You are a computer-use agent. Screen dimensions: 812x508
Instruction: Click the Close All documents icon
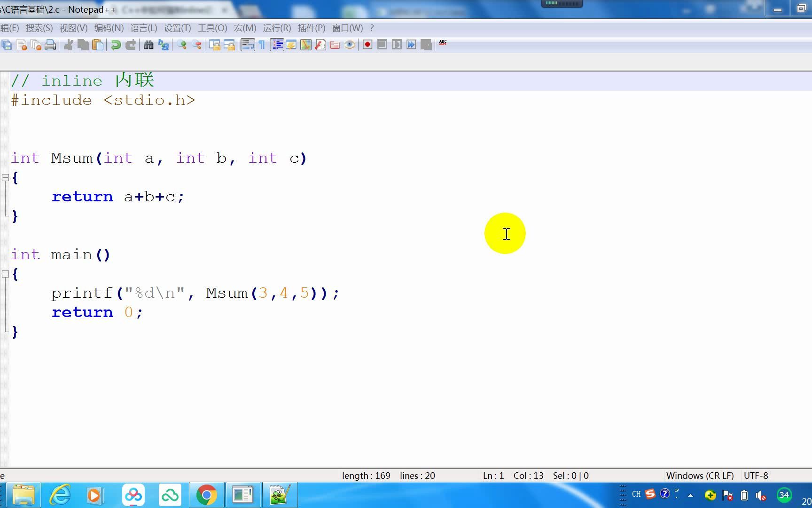click(36, 45)
